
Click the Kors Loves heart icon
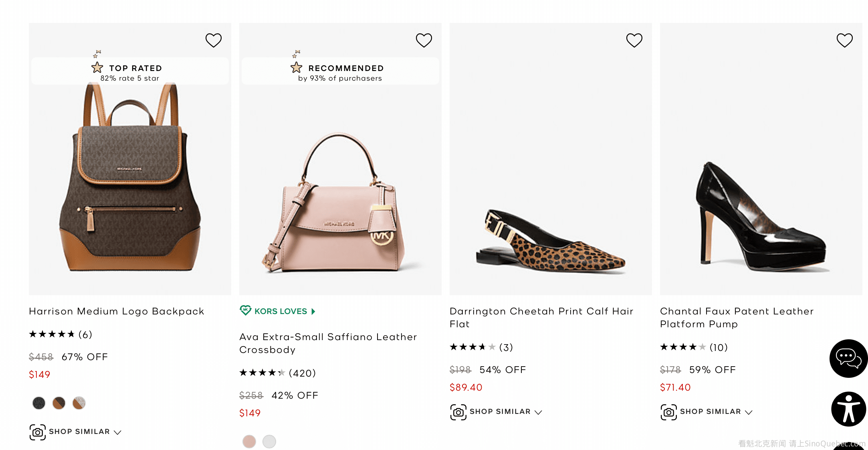245,310
